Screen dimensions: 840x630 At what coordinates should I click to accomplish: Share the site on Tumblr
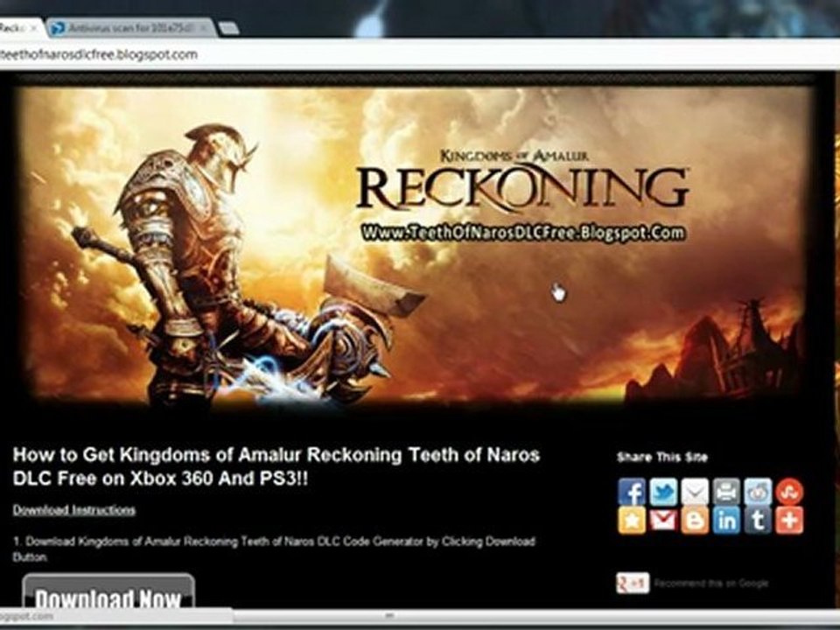click(758, 521)
